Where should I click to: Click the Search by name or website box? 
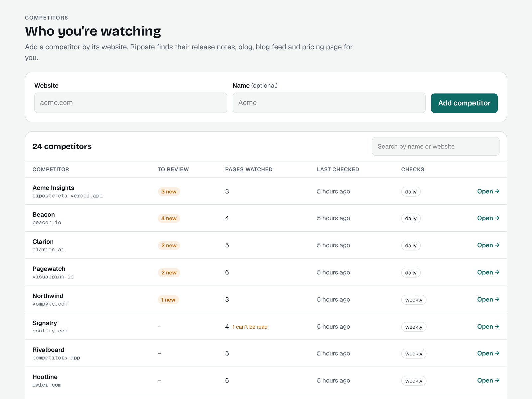point(436,146)
